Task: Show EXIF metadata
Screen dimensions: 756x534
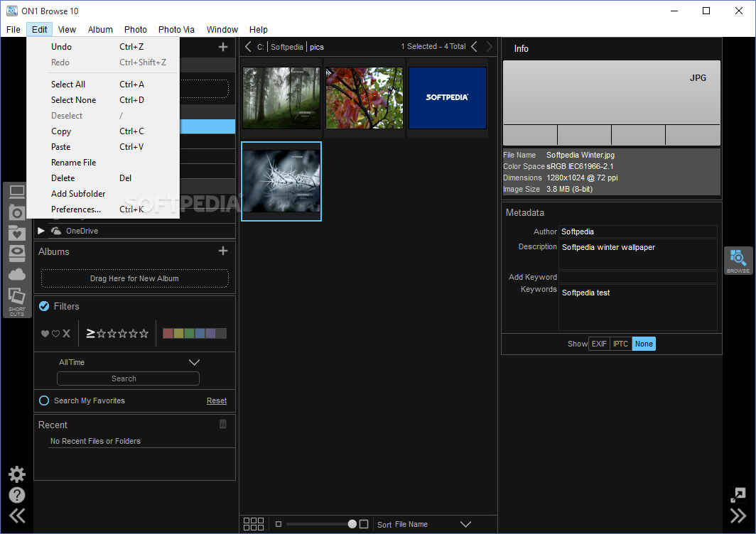Action: point(599,344)
